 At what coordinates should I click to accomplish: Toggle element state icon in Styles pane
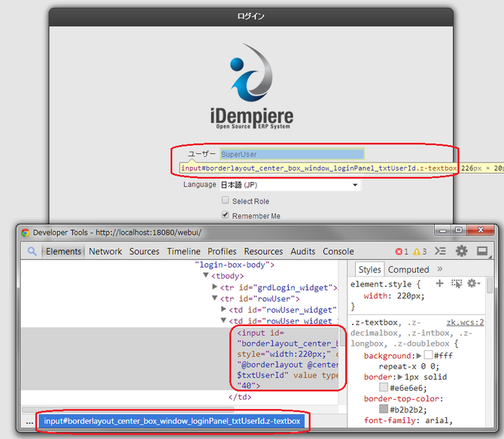click(455, 283)
